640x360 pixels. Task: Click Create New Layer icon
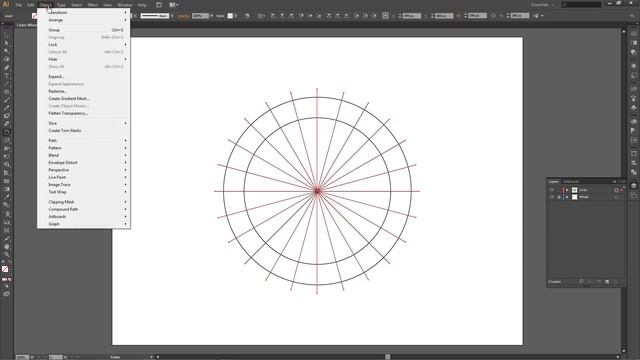[x=607, y=282]
